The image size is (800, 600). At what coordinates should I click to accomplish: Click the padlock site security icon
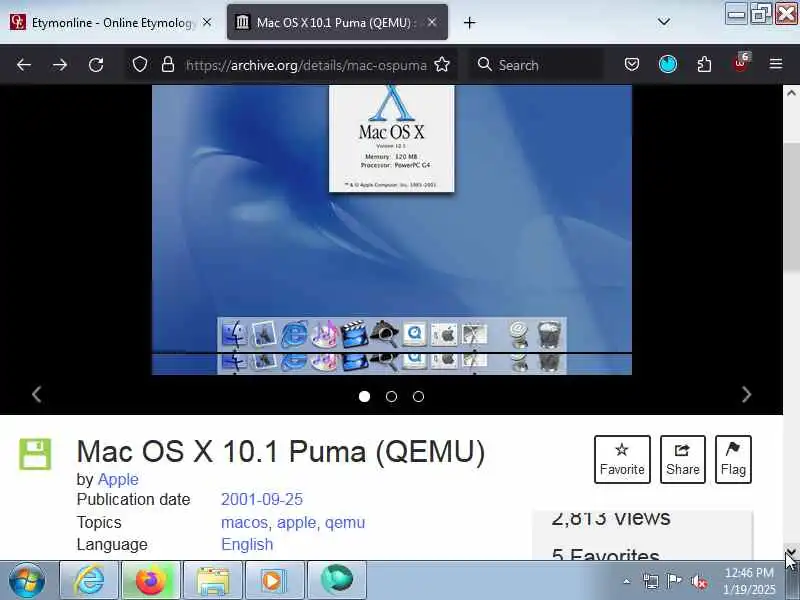coord(168,65)
